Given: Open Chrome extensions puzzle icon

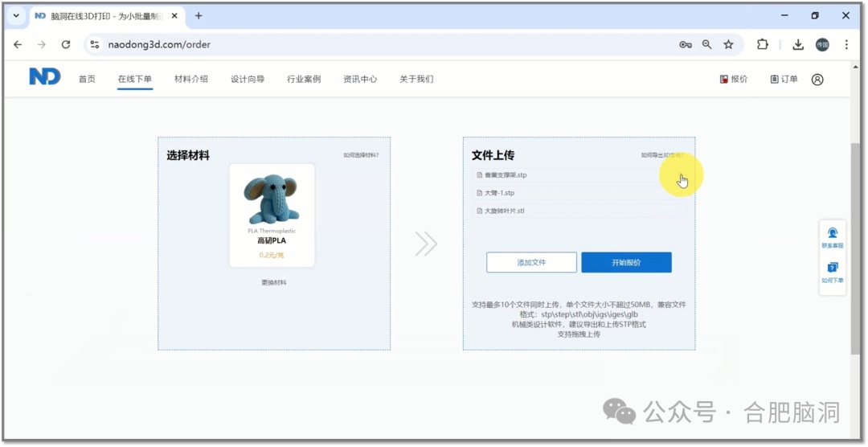Looking at the screenshot, I should click(x=763, y=45).
